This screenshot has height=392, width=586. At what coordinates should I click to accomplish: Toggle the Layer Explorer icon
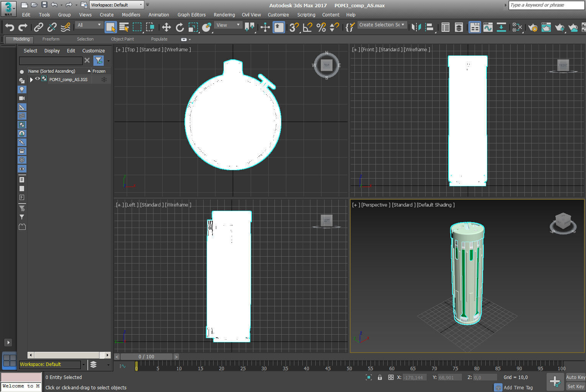click(459, 27)
